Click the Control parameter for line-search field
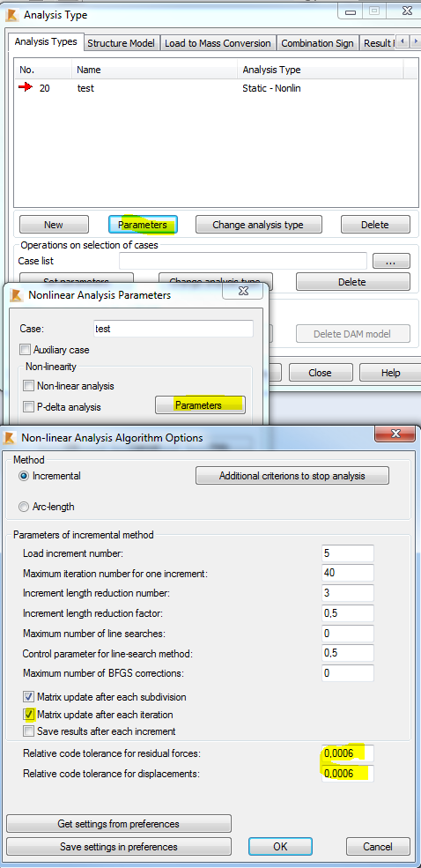Viewport: 421px width, 868px height. [347, 653]
